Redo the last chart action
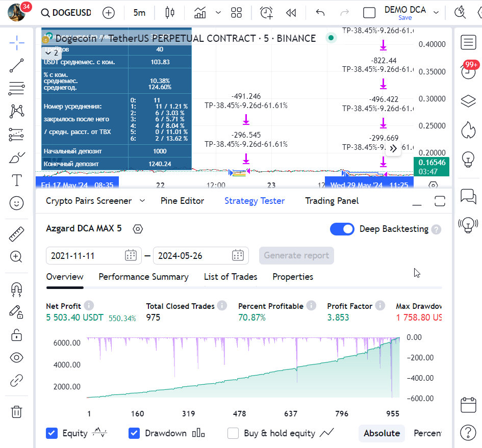482x448 pixels. click(345, 13)
